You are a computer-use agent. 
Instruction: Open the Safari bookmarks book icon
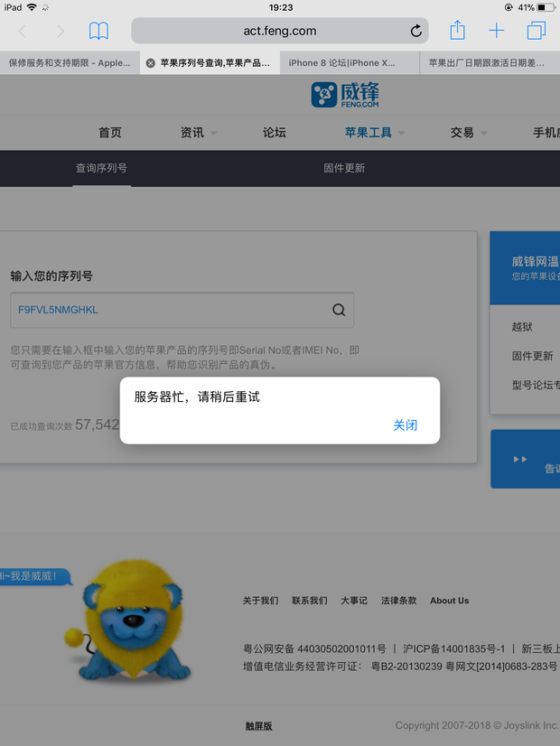[98, 32]
